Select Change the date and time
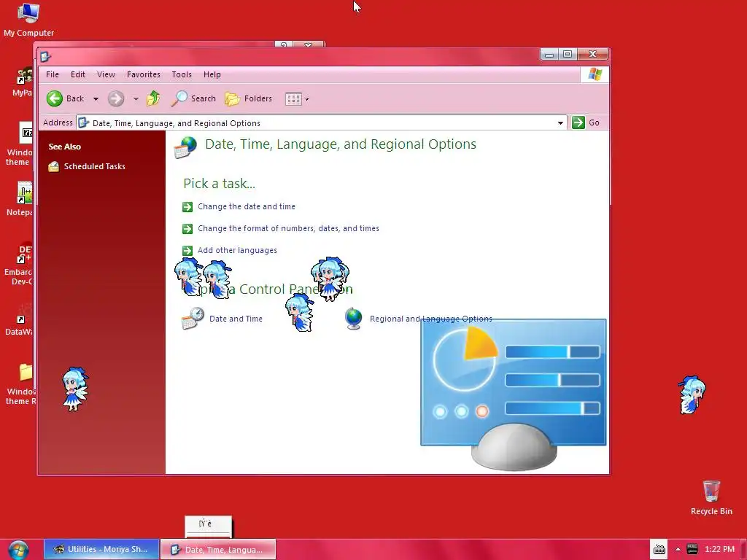This screenshot has width=747, height=560. coord(247,206)
